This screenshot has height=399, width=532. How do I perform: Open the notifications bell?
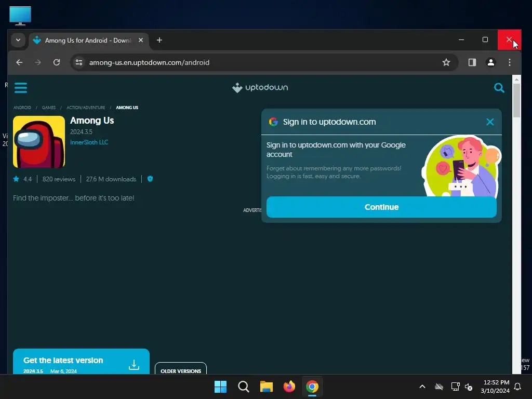[x=518, y=387]
